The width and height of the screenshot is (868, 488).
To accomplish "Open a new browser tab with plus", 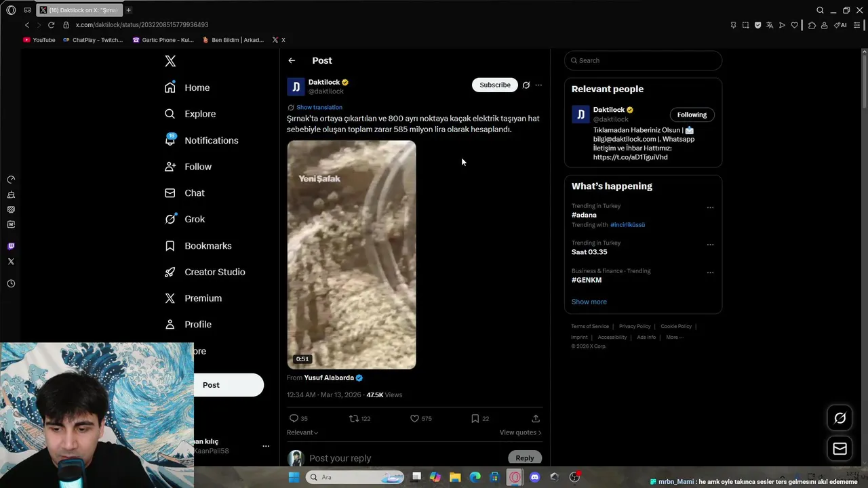I will click(x=128, y=10).
